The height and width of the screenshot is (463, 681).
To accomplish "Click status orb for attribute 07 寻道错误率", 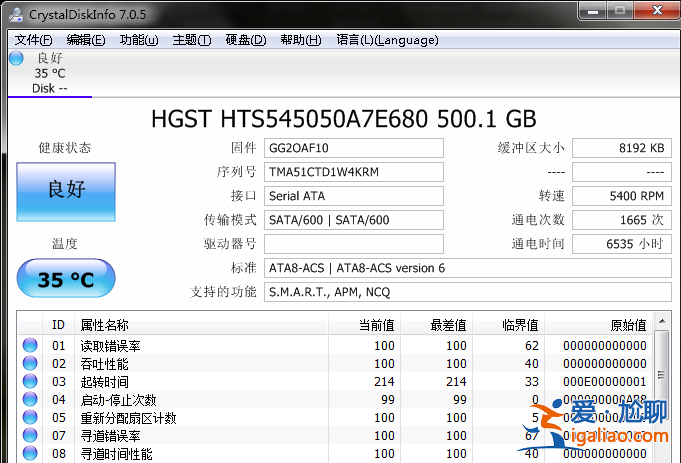I will 30,435.
